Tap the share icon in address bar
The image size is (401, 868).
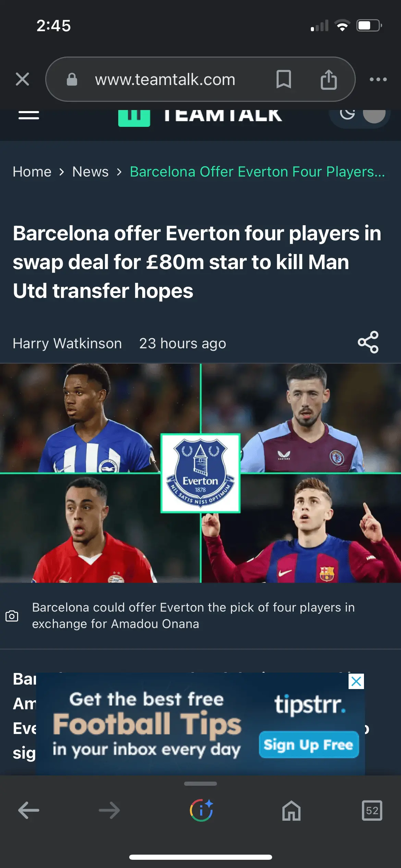pyautogui.click(x=329, y=79)
